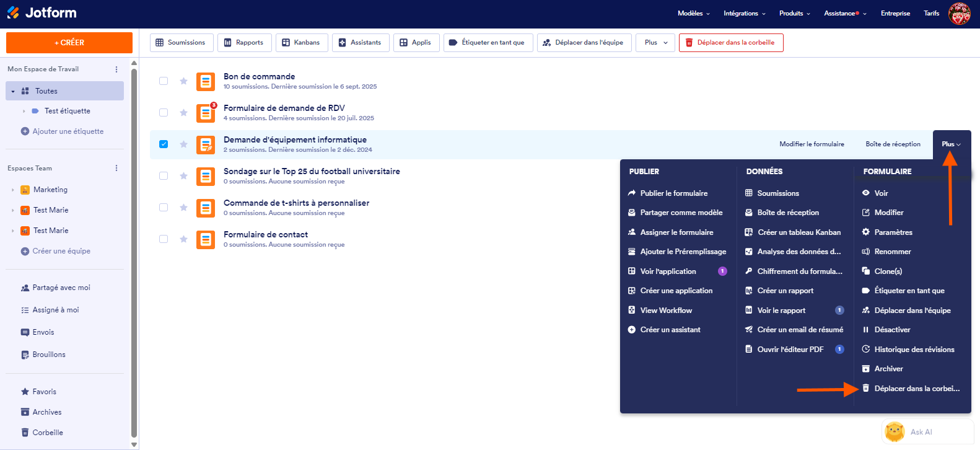Open Espaces Team options menu
Image resolution: width=980 pixels, height=450 pixels.
(116, 169)
